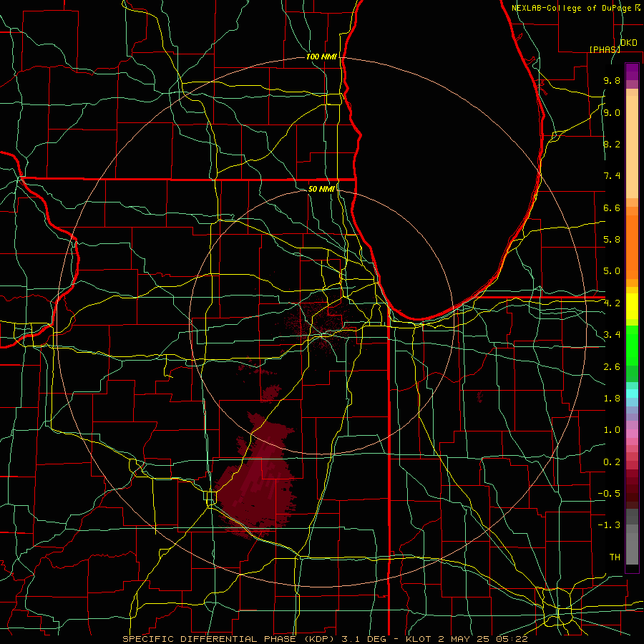Click the [PHAS] label above the color scale
This screenshot has width=644, height=644.
(605, 49)
